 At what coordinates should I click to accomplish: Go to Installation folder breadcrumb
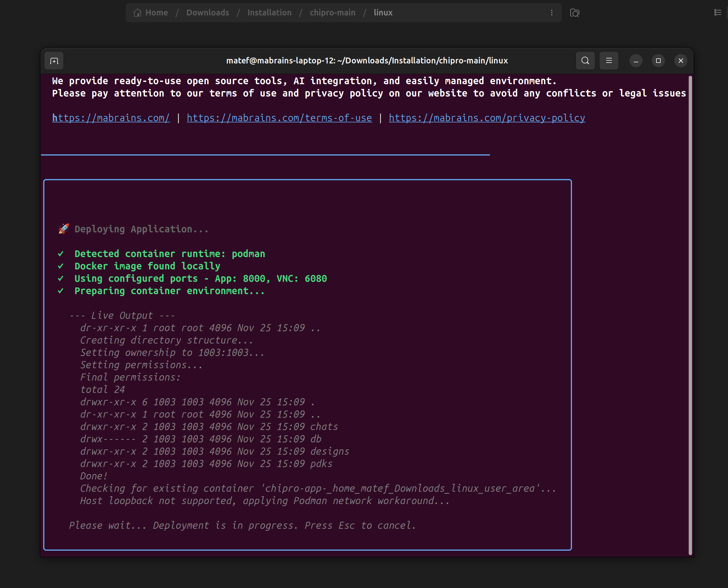click(269, 13)
